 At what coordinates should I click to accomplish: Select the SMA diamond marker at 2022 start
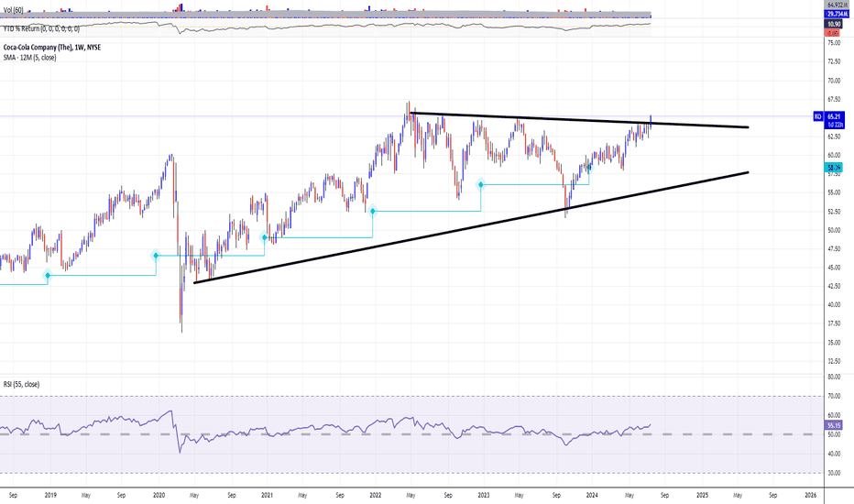[373, 211]
